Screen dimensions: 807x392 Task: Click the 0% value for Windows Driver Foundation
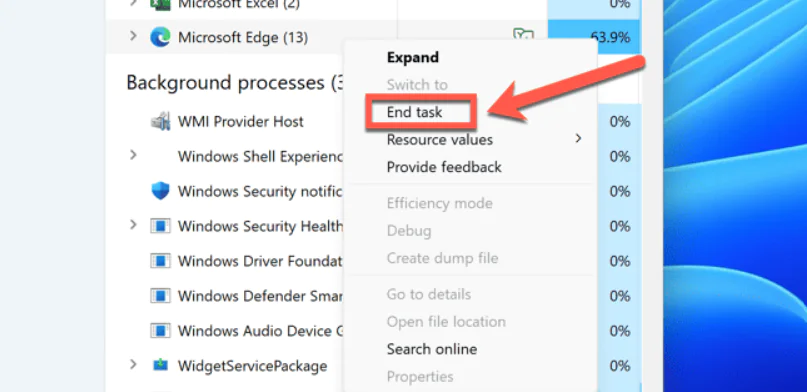(620, 261)
